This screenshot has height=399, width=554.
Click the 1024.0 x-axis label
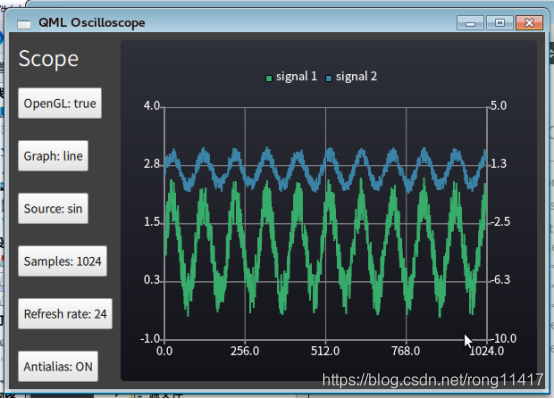[487, 351]
